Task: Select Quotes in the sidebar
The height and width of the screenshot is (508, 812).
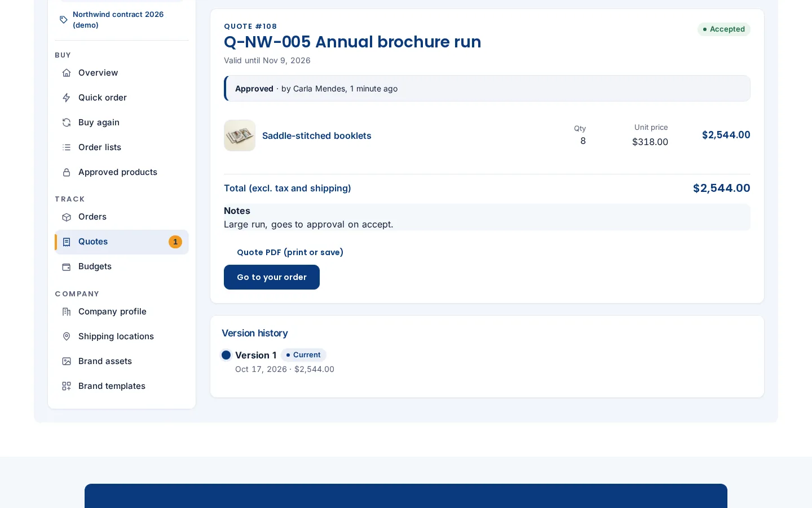Action: click(122, 242)
